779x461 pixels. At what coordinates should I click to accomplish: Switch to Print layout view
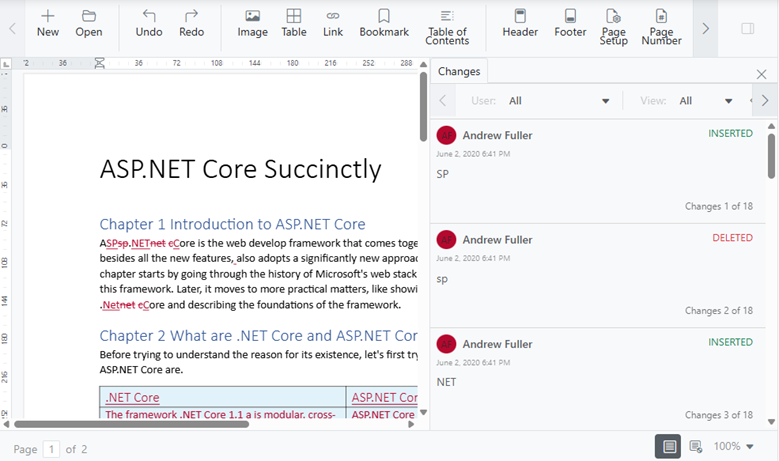[669, 446]
